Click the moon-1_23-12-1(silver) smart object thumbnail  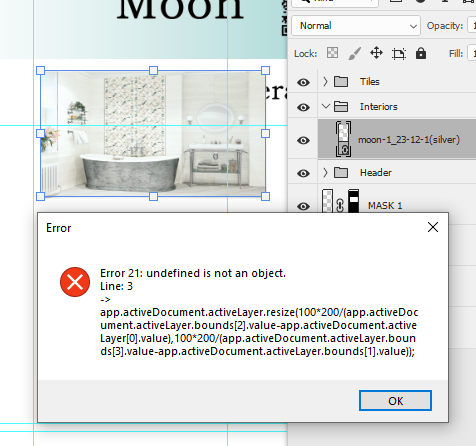pos(343,139)
